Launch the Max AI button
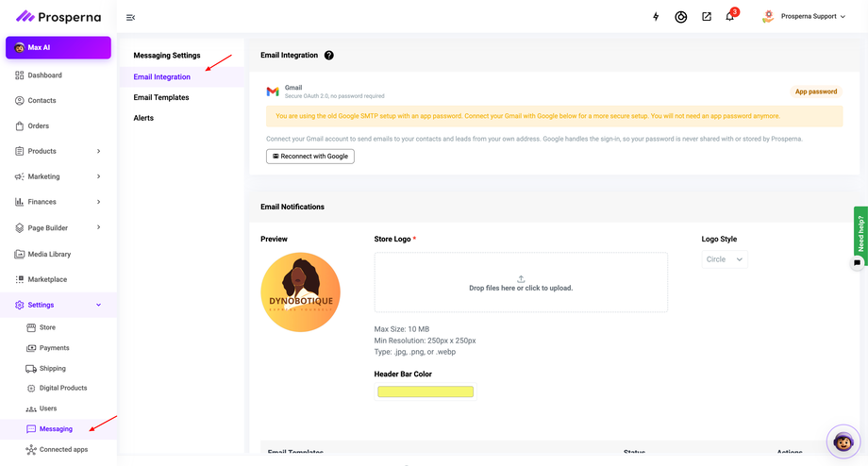This screenshot has width=868, height=466. (58, 47)
